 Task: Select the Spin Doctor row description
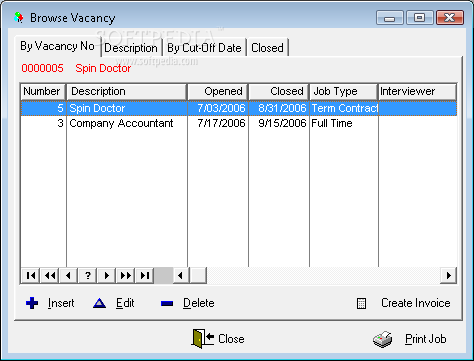[97, 108]
